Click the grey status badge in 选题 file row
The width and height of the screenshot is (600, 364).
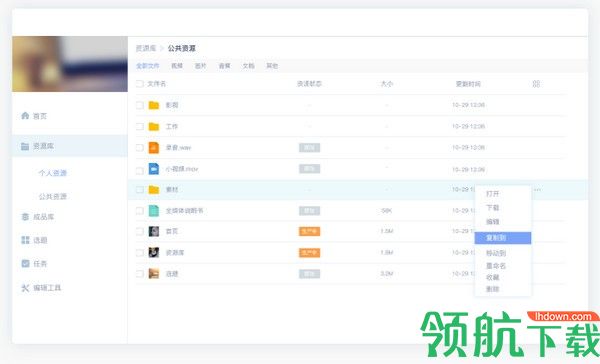pyautogui.click(x=309, y=274)
